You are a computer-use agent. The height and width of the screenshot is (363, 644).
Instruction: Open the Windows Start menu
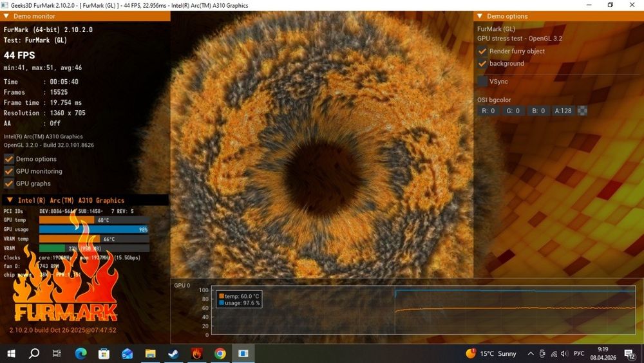point(11,353)
